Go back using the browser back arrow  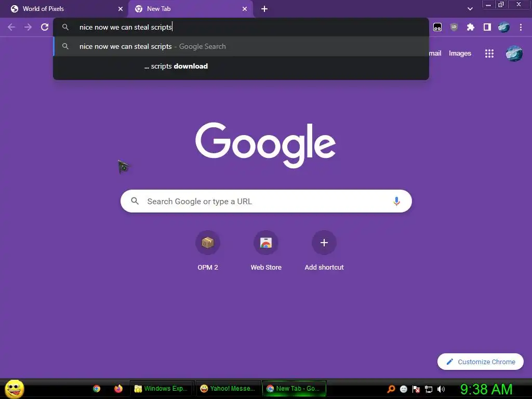pyautogui.click(x=11, y=27)
